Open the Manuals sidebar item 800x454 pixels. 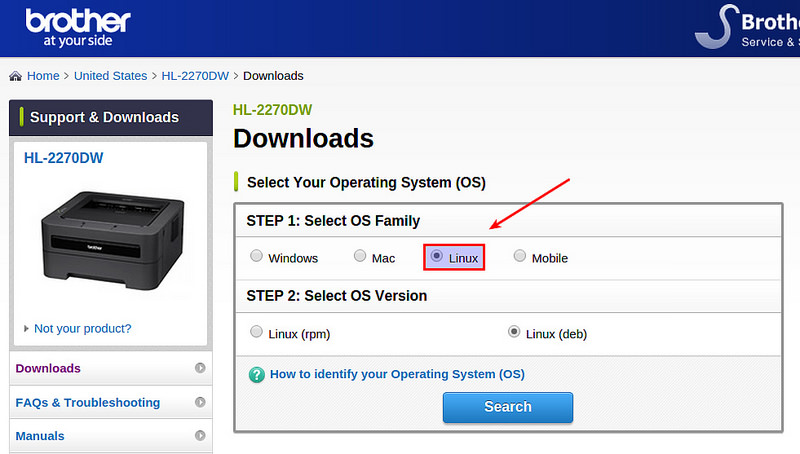[x=40, y=436]
